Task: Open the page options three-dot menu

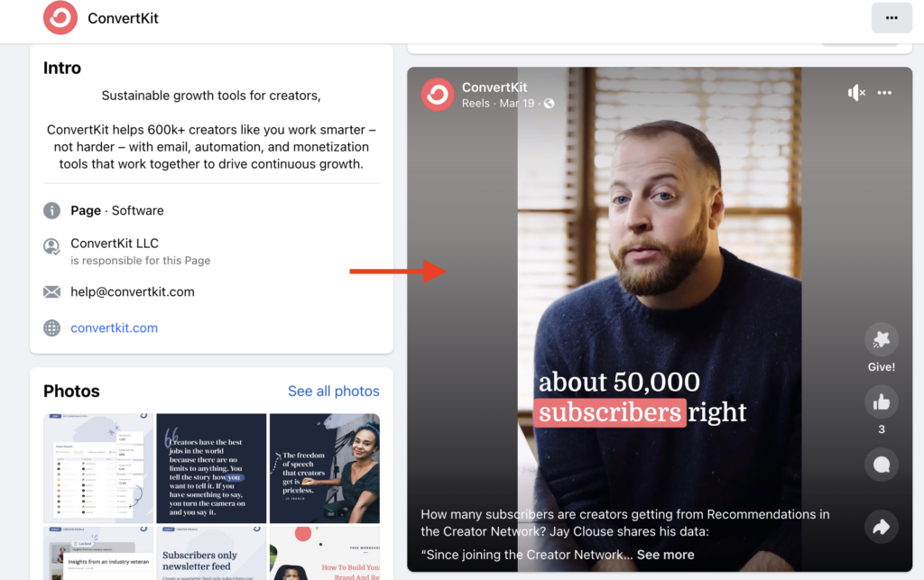Action: (892, 18)
